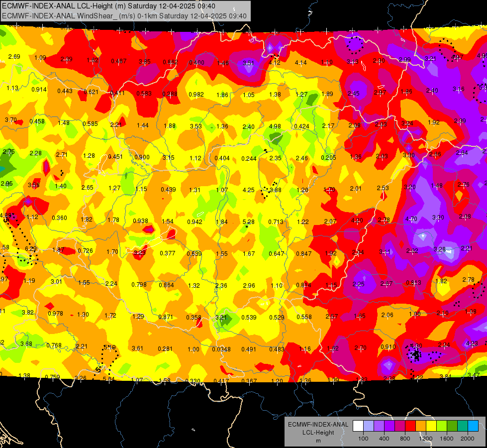Image resolution: width=487 pixels, height=448 pixels.
Task: Click wind shear value 0.768
Action: [x=54, y=345]
